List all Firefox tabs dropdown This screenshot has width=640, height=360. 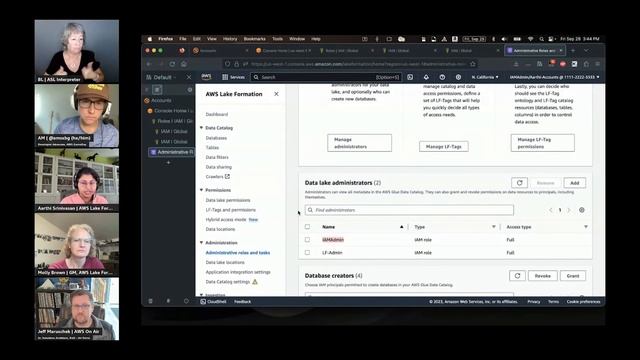587,51
